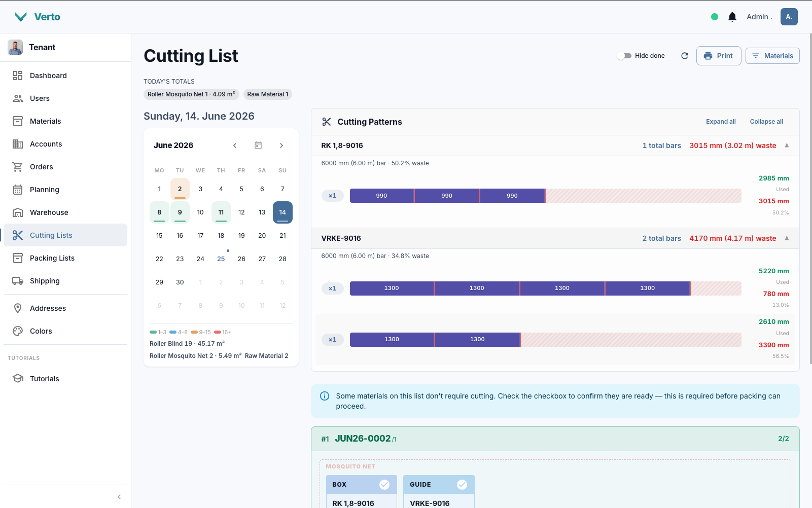This screenshot has height=508, width=812.
Task: Jump to today via calendar icon
Action: (258, 146)
